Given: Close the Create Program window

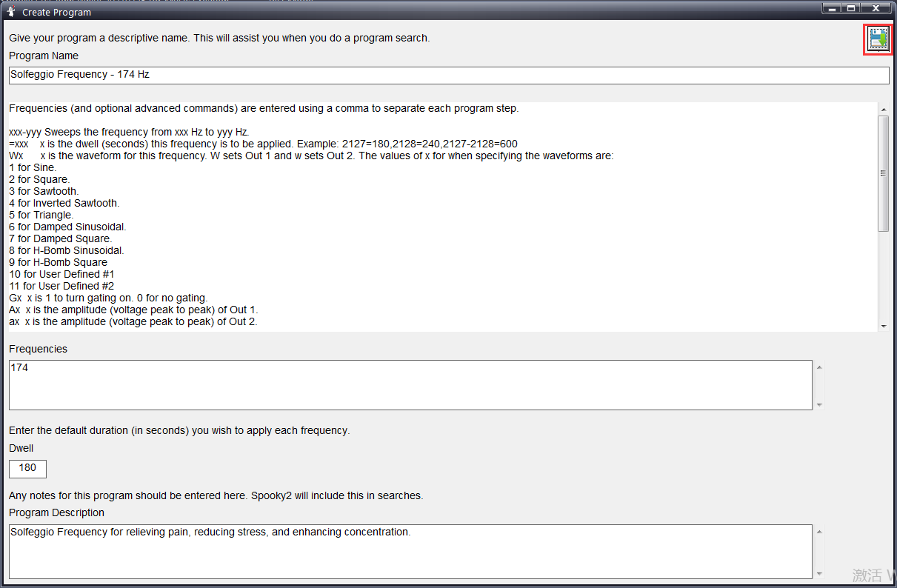Looking at the screenshot, I should 876,8.
